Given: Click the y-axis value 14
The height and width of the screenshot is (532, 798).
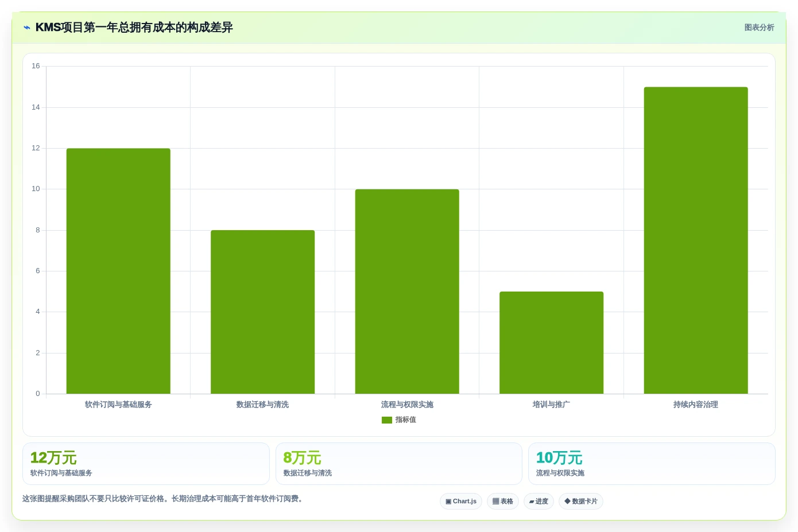Looking at the screenshot, I should [36, 107].
